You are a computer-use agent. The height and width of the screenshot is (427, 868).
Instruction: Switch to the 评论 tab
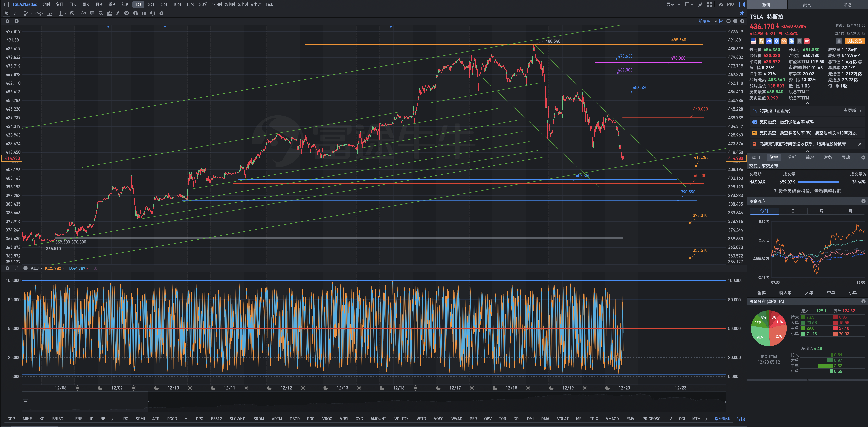847,5
